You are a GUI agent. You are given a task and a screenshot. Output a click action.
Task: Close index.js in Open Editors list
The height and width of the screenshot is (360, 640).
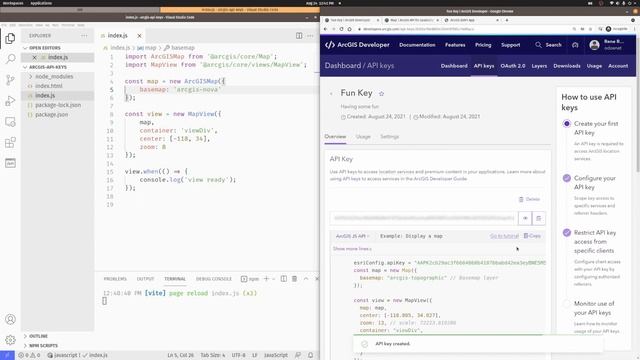click(x=34, y=57)
